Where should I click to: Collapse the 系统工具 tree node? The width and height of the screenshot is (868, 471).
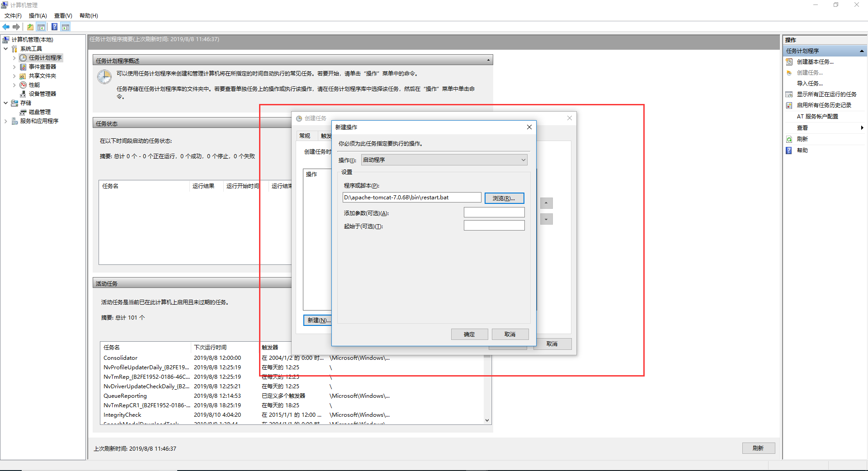[x=5, y=49]
